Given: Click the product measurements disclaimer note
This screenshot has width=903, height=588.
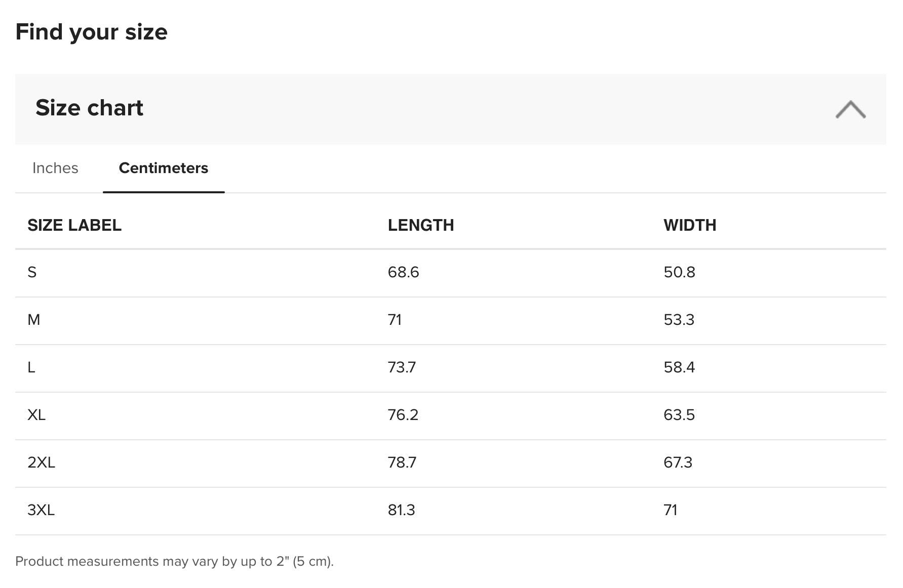Looking at the screenshot, I should tap(174, 561).
